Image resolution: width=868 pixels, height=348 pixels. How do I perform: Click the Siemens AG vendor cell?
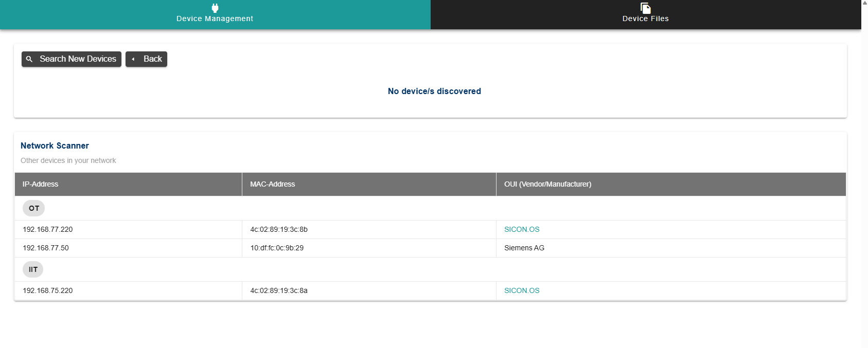(524, 248)
